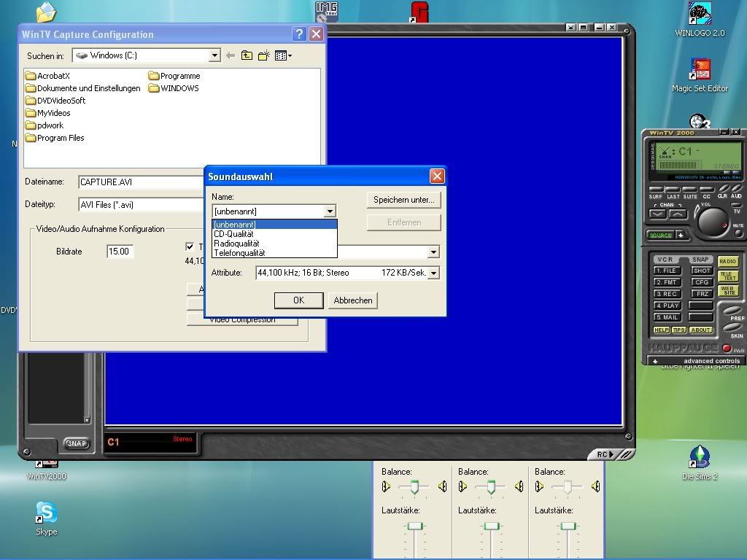Click the RC button in TV window corner
This screenshot has height=560, width=747.
coord(605,454)
